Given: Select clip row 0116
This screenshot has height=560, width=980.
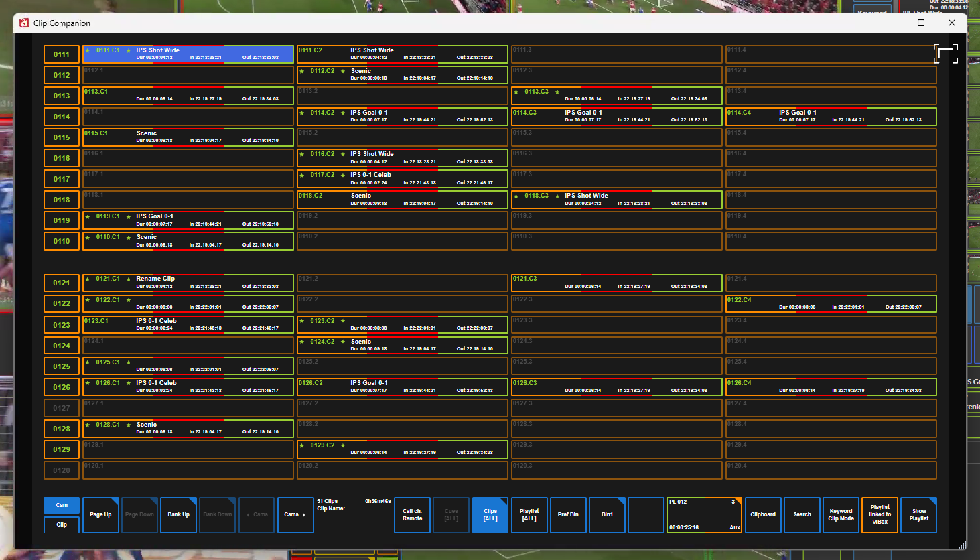Looking at the screenshot, I should click(62, 158).
